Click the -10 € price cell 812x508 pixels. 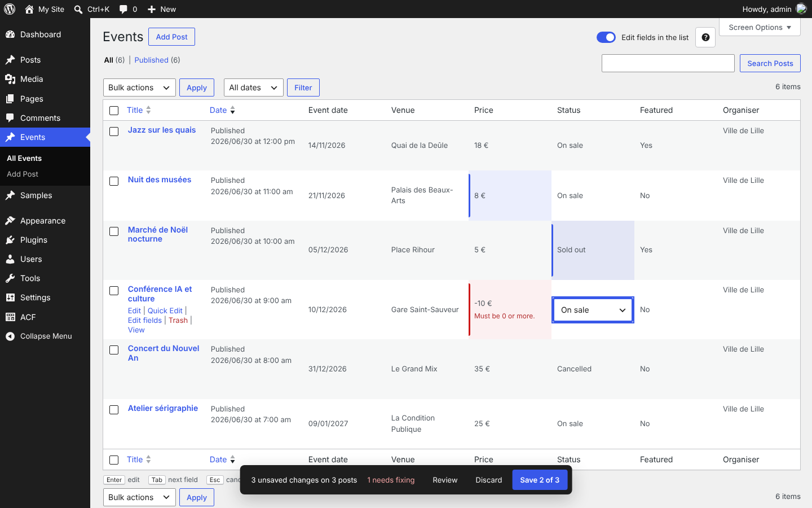click(510, 310)
